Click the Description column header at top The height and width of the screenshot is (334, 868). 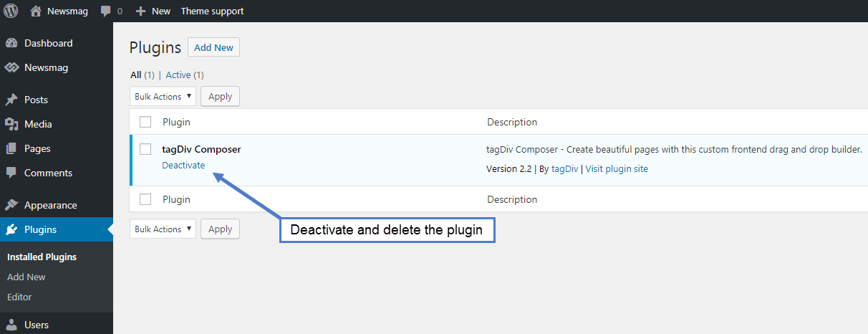[x=512, y=122]
